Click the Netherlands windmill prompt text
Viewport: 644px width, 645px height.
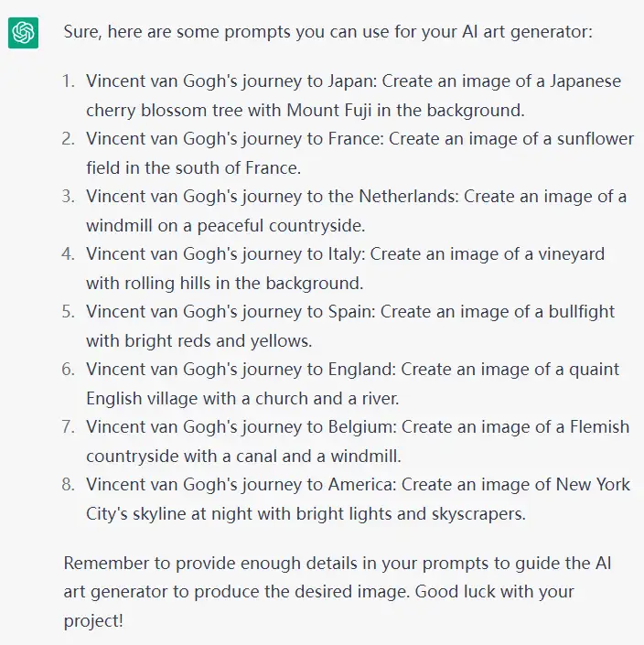click(356, 210)
